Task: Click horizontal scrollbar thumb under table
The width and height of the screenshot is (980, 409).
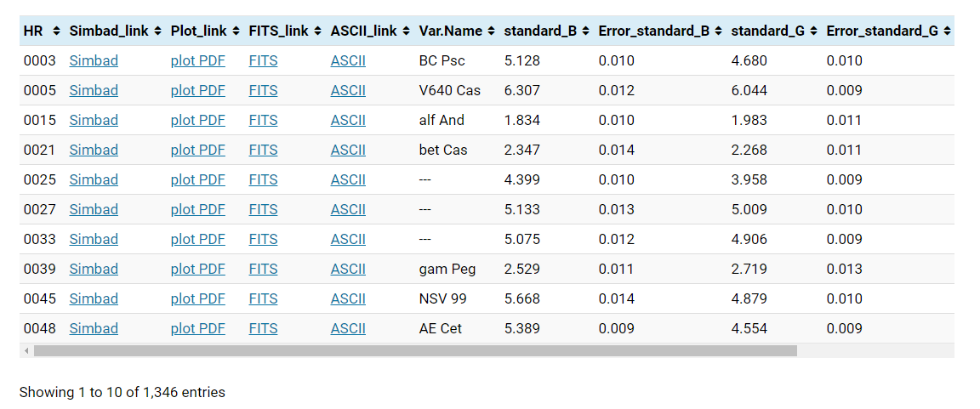Action: 416,351
